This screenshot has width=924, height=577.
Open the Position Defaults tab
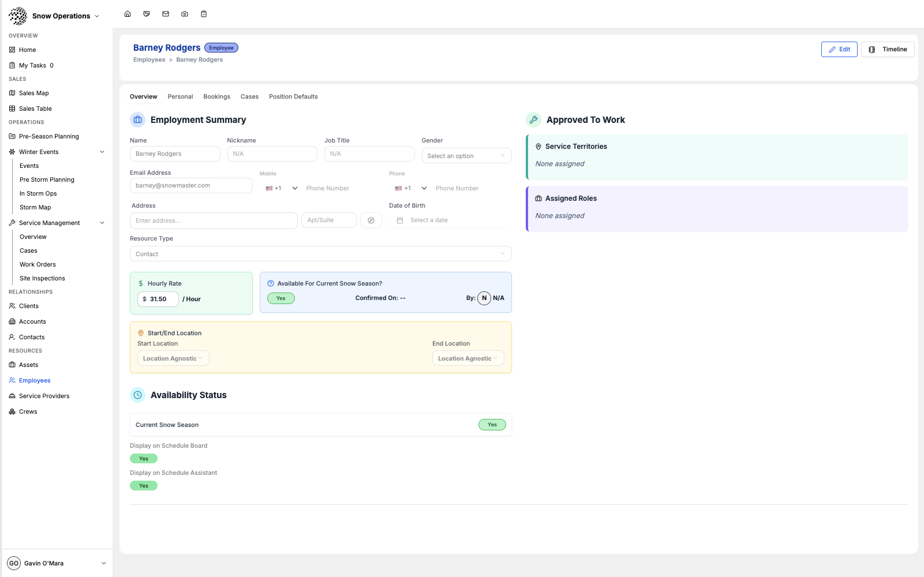[293, 96]
